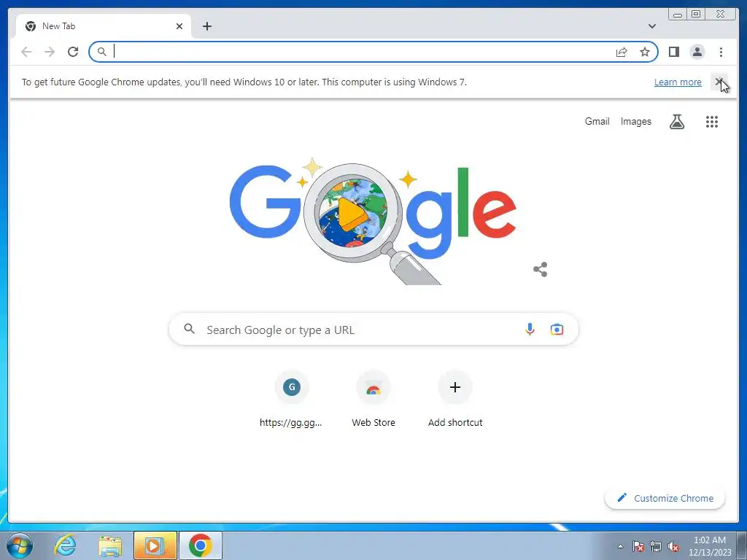Select the New Tab tab

(104, 26)
